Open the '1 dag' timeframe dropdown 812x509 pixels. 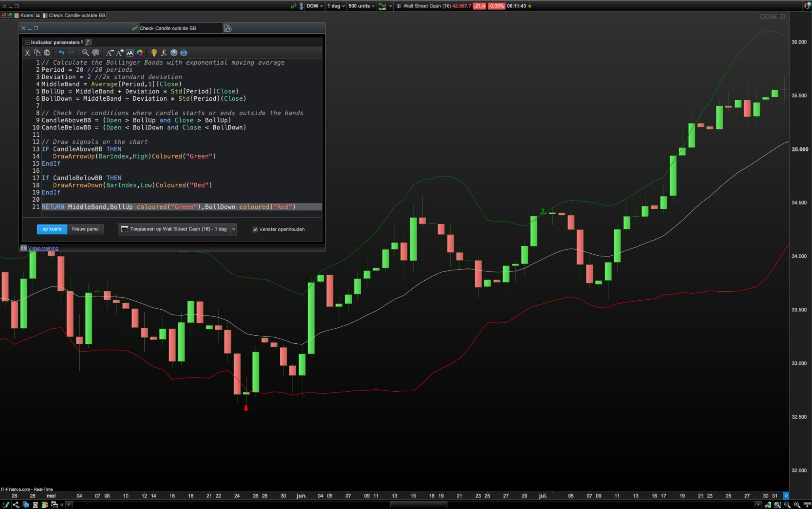336,6
